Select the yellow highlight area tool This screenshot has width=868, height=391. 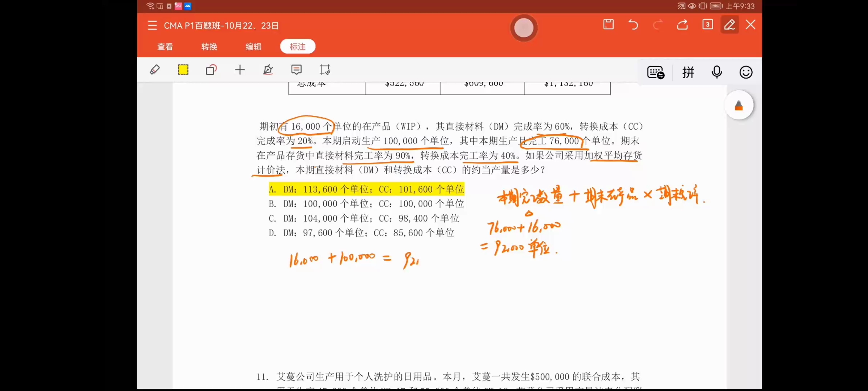[x=183, y=70]
